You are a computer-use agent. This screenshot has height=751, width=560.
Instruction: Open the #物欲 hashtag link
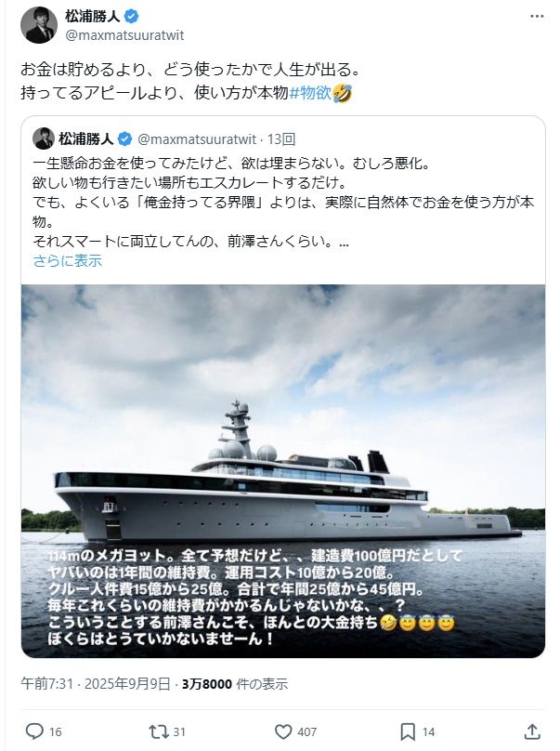(311, 92)
